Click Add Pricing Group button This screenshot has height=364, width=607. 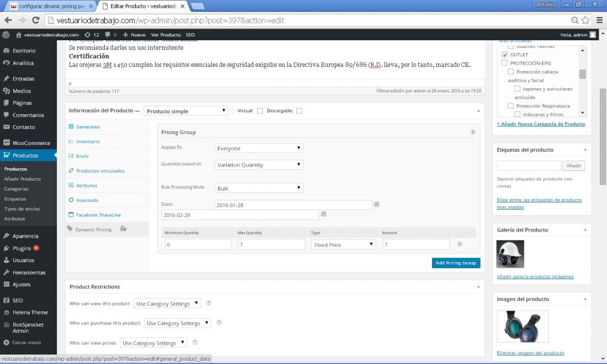click(456, 263)
